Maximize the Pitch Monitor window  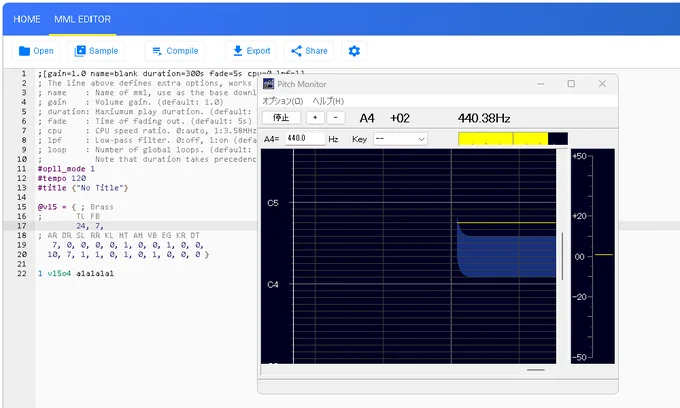[x=571, y=84]
